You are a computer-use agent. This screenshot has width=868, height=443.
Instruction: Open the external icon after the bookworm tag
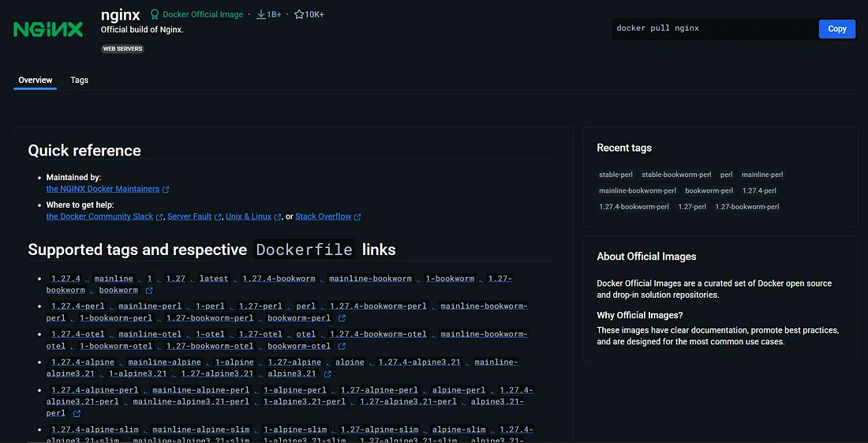click(149, 291)
